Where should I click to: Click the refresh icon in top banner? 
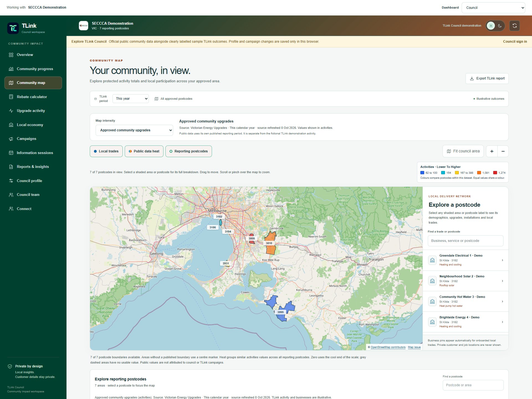click(x=515, y=26)
